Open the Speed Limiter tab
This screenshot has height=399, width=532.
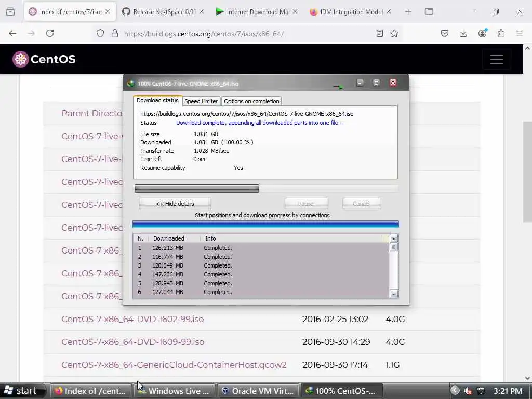point(201,101)
